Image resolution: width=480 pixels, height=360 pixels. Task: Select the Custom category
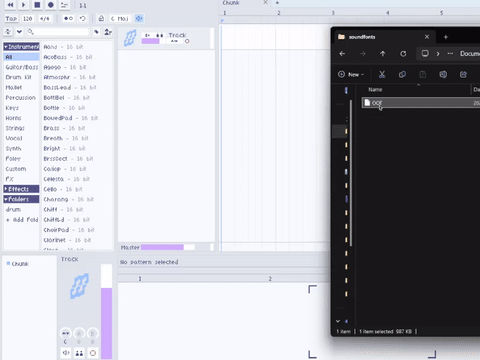tap(21, 169)
